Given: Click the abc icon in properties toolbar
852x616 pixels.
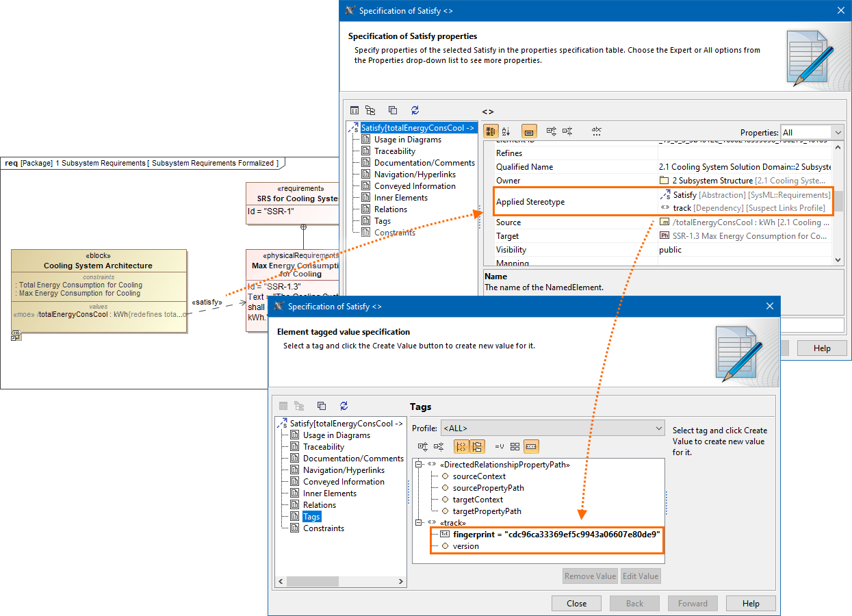Looking at the screenshot, I should [x=596, y=131].
